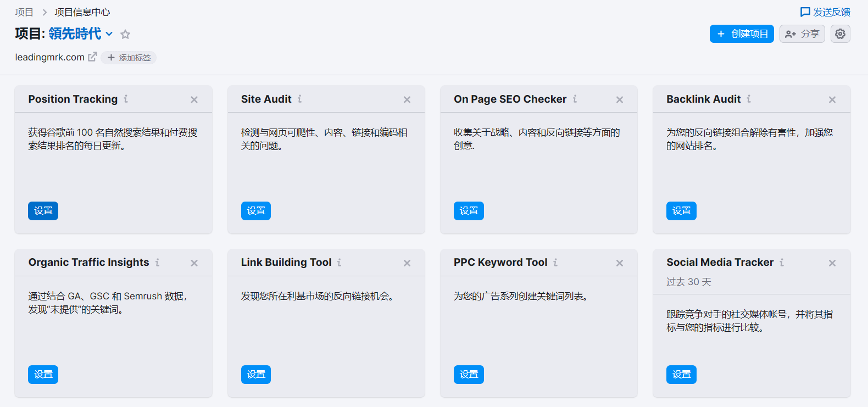
Task: Click 设置 under Social Media Tracker
Action: click(x=681, y=375)
